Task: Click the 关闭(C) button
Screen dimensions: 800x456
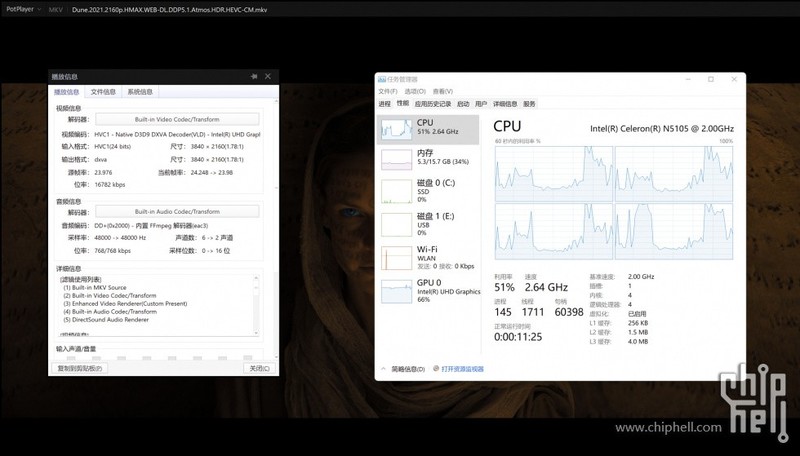Action: pos(259,368)
